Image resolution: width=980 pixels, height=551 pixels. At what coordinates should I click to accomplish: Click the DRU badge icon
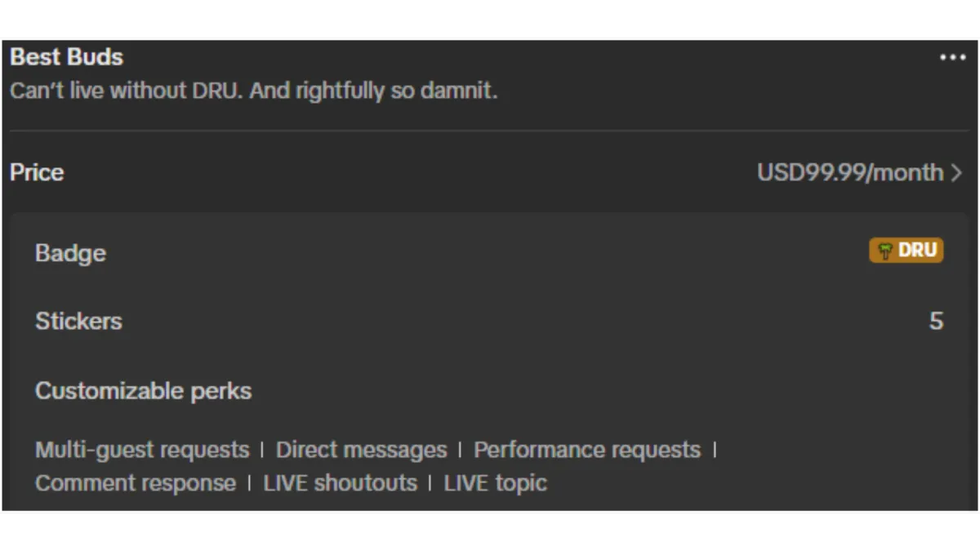[906, 250]
